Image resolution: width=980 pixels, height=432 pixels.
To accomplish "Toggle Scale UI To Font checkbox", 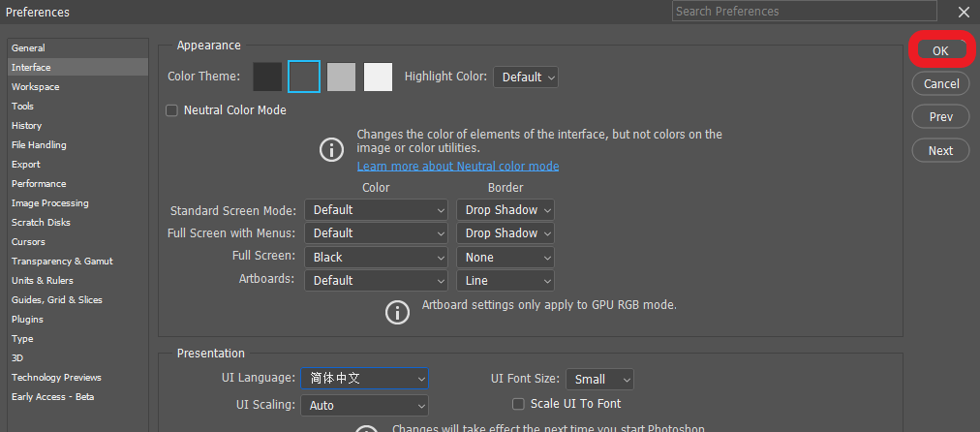I will pos(518,404).
